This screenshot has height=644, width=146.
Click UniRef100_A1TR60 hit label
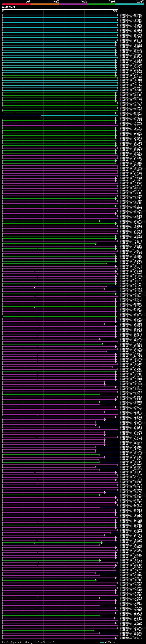(131, 128)
